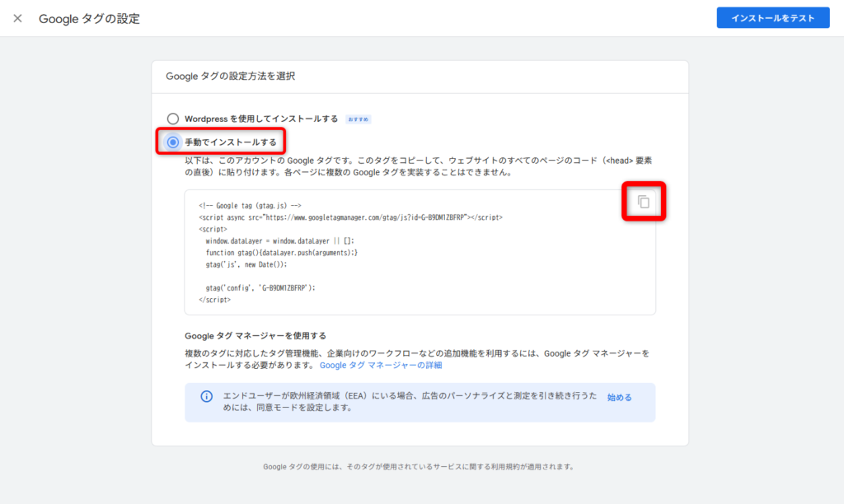Click the function gtag() code line
This screenshot has width=844, height=504.
pyautogui.click(x=282, y=253)
